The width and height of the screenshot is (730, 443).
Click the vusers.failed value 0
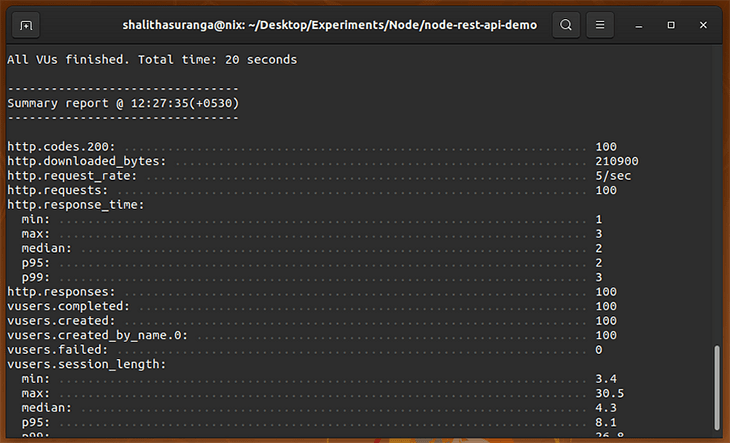(x=599, y=349)
